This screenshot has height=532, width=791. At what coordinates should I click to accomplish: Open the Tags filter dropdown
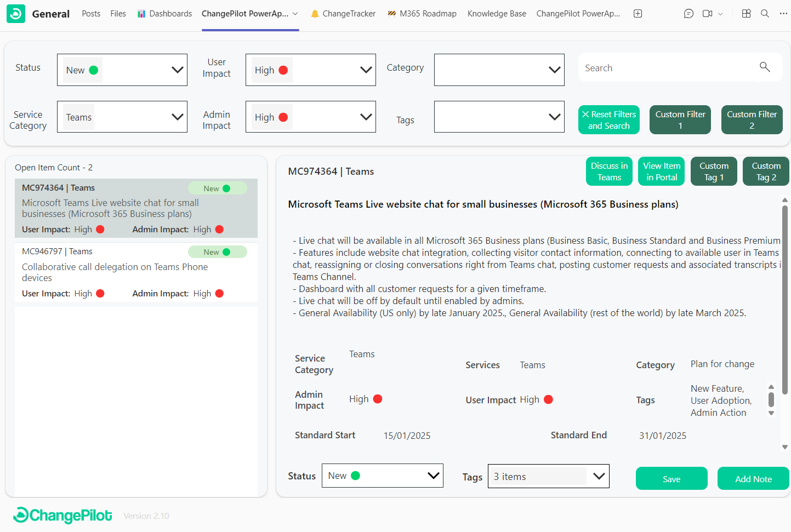pos(499,117)
